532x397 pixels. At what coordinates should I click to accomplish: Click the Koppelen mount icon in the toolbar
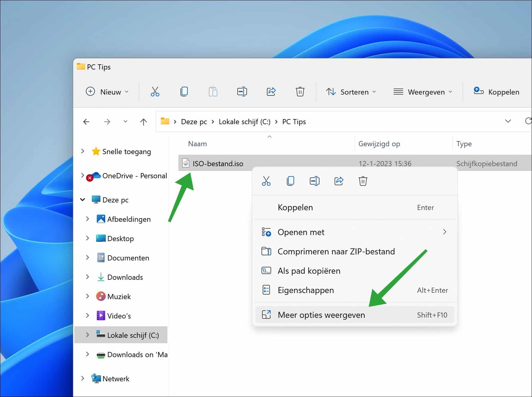point(478,91)
